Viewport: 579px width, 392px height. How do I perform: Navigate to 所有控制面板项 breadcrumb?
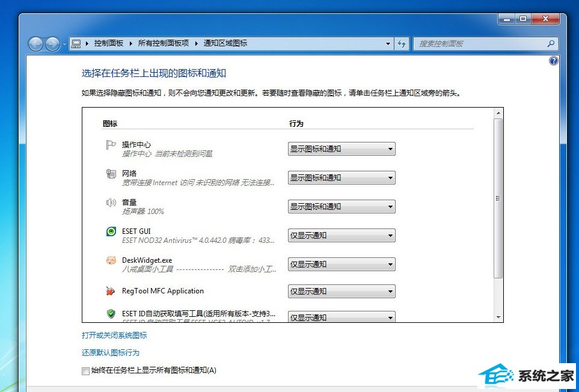[163, 43]
